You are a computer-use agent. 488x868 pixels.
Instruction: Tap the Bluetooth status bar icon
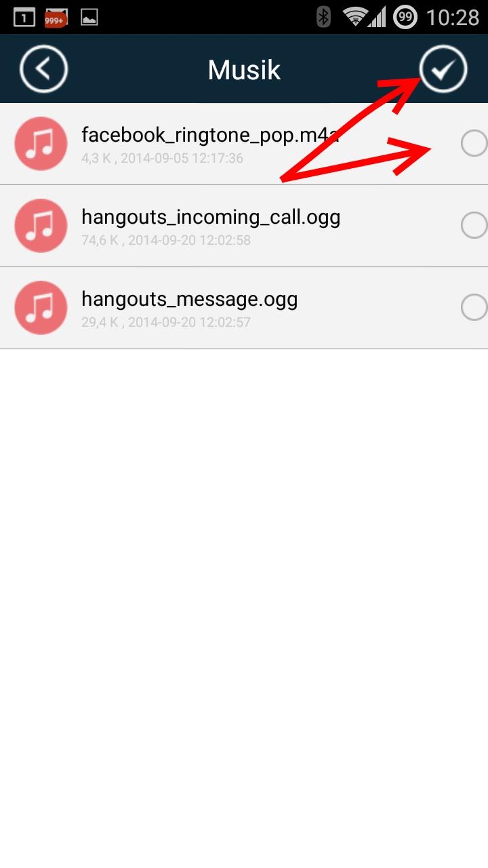(x=324, y=17)
